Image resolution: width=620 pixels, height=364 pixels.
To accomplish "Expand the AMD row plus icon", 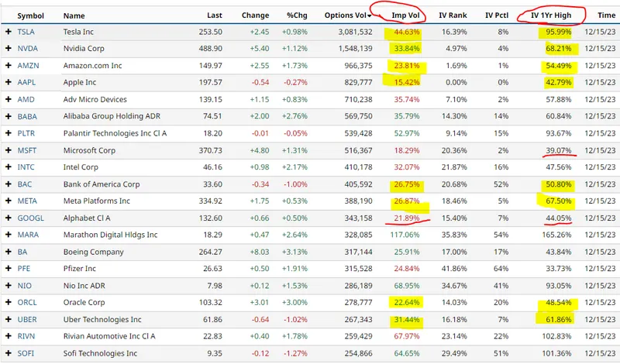I will pyautogui.click(x=9, y=99).
